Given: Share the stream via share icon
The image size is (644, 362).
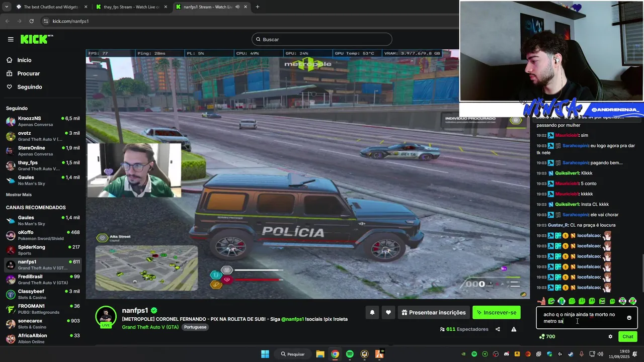Looking at the screenshot, I should tap(498, 329).
